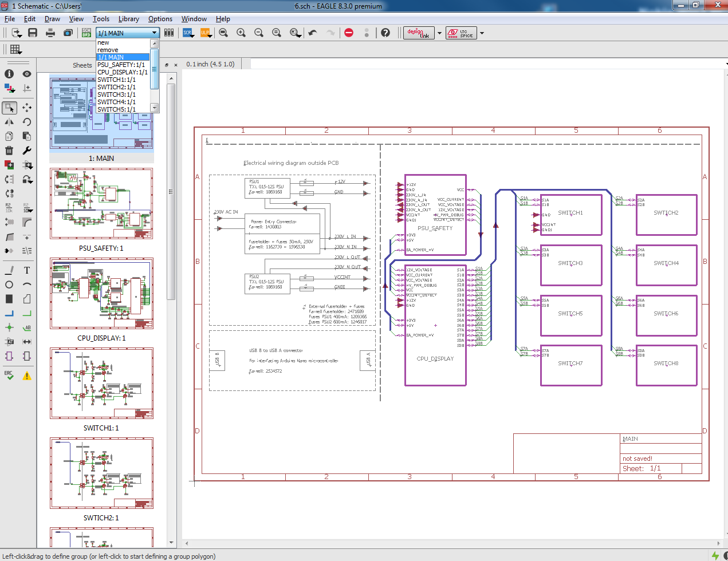Select the Rotate tool
Image resolution: width=728 pixels, height=561 pixels.
point(27,123)
